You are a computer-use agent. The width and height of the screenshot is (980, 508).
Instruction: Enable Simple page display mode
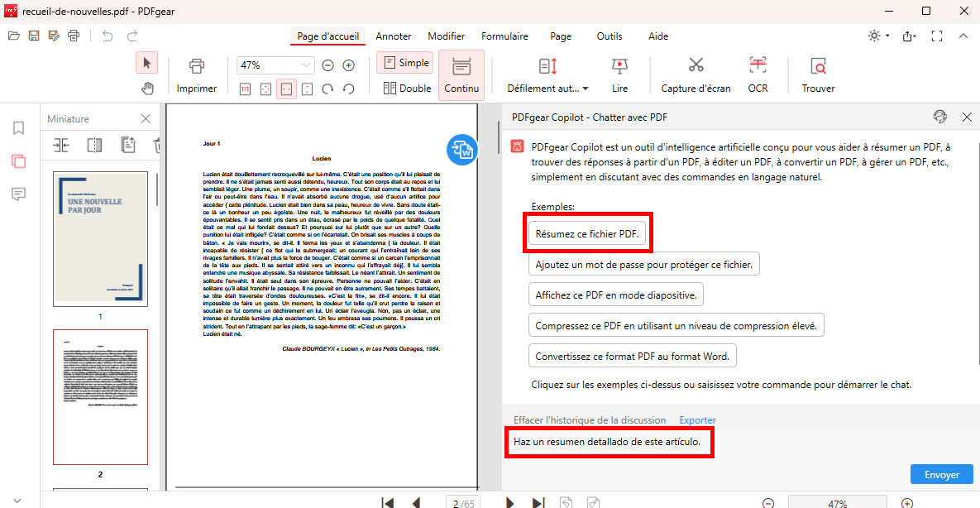404,62
